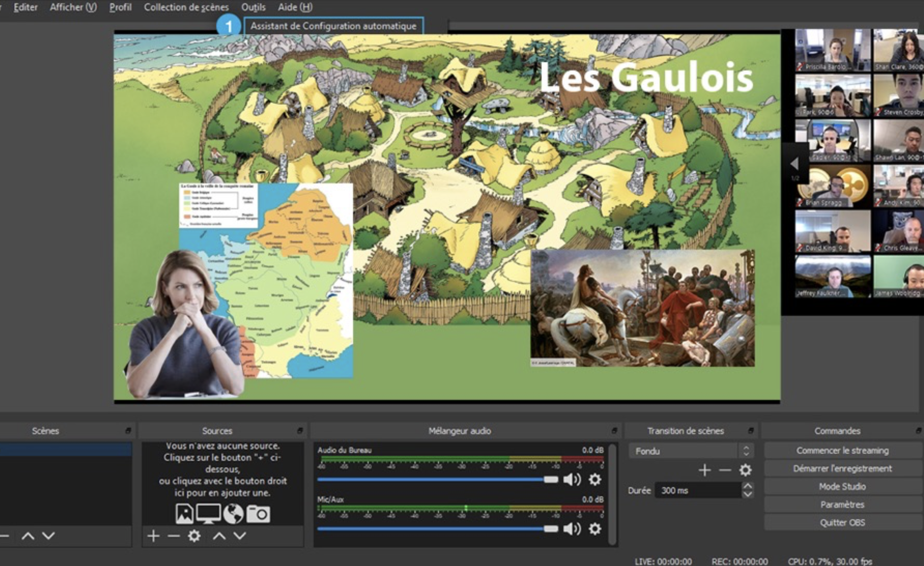Open the Profil menu
924x566 pixels.
(120, 7)
